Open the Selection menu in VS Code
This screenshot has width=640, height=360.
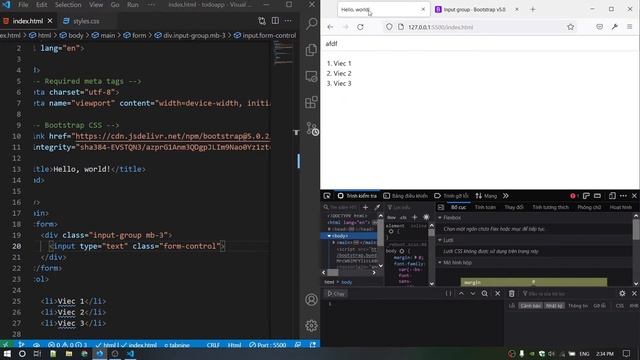pyautogui.click(x=68, y=5)
